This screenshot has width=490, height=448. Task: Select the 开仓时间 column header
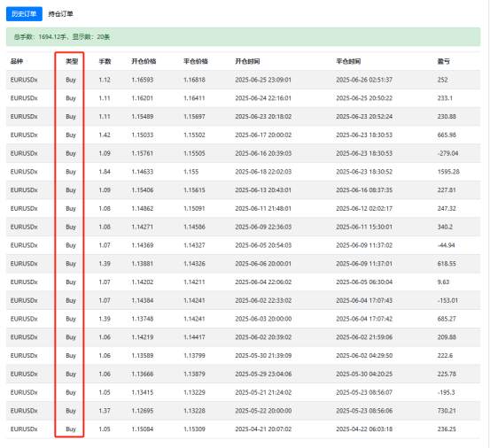pyautogui.click(x=247, y=61)
